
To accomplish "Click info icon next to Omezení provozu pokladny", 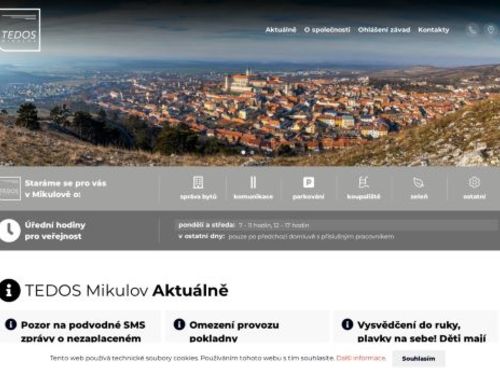I will (179, 324).
